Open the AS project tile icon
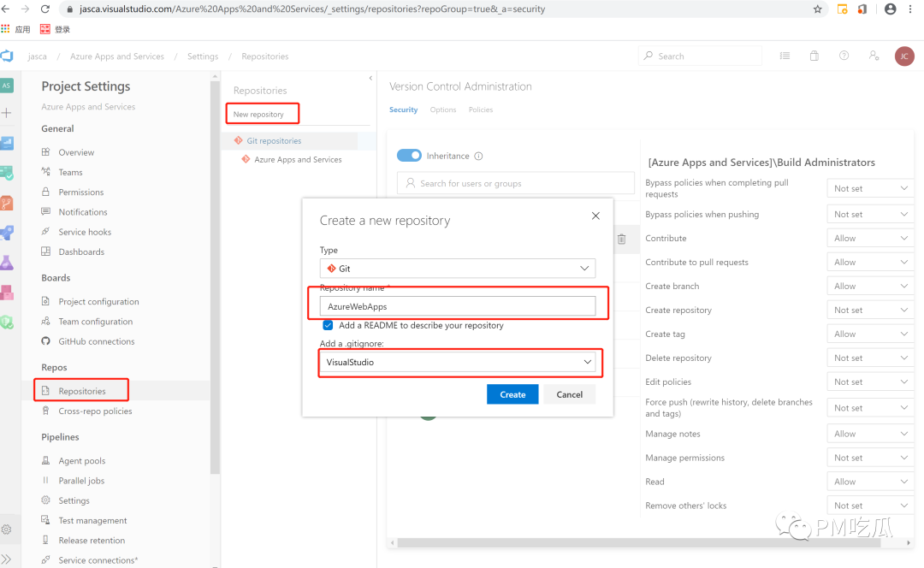 click(x=7, y=86)
